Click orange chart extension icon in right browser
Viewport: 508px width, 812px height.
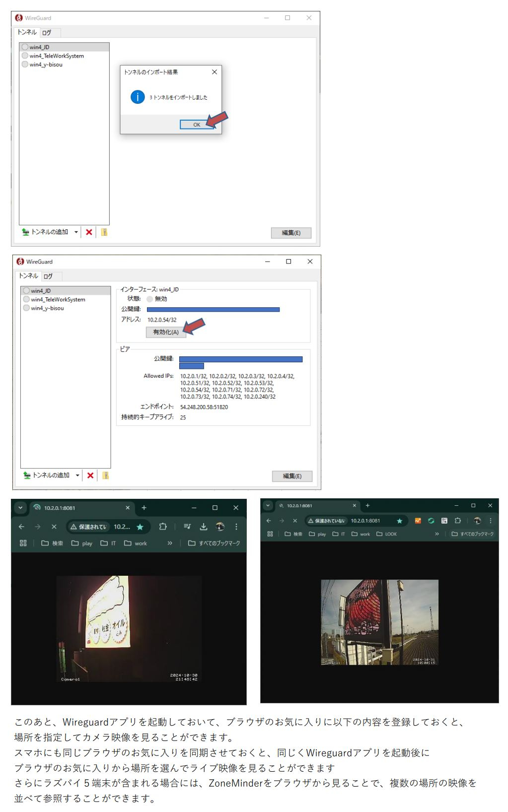point(418,521)
